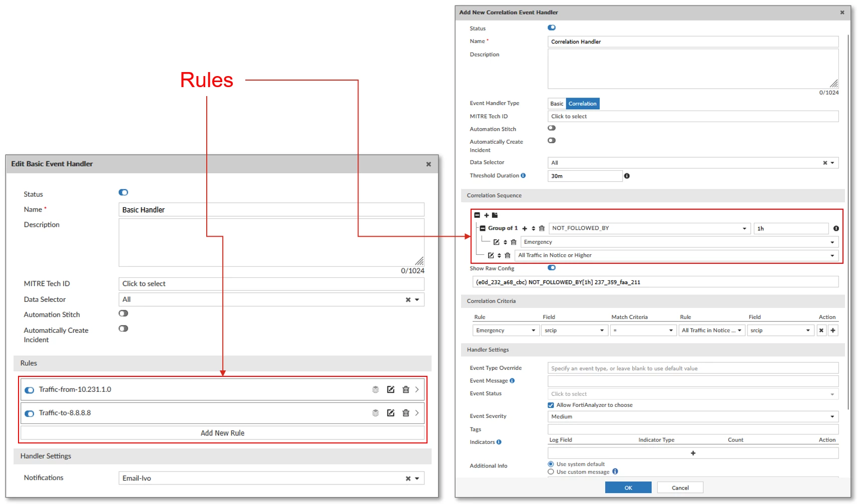Add correlation criteria row
Viewport: 858px width, 504px height.
833,330
